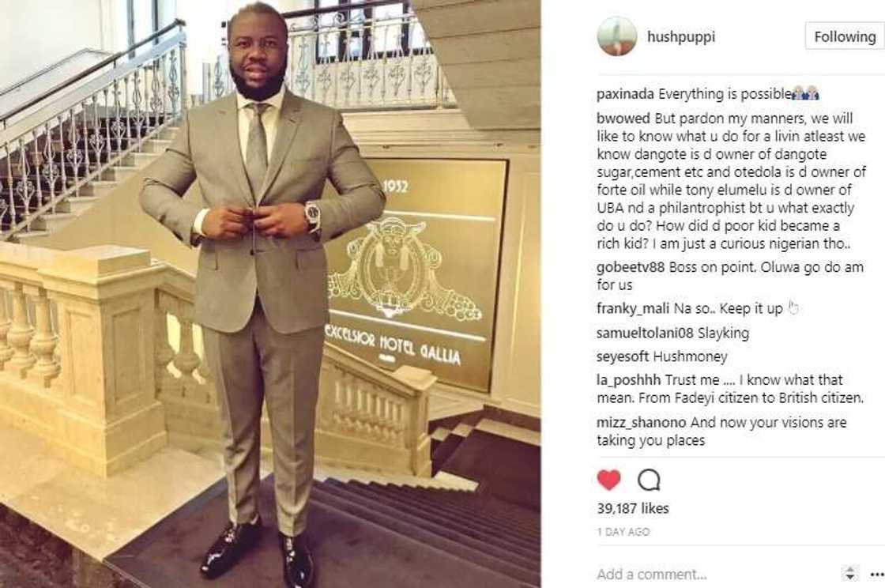Viewport: 885px width, 588px height.
Task: Show the 39,187 likes list
Action: [633, 508]
